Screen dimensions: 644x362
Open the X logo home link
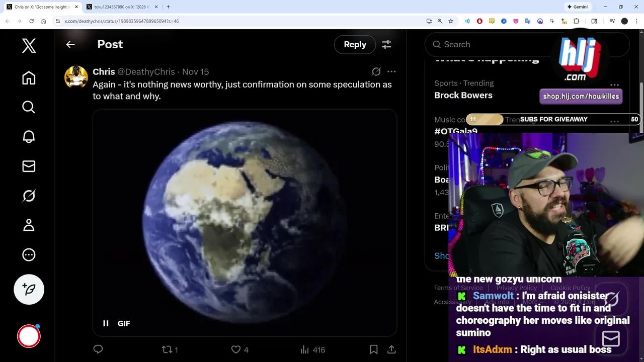[x=29, y=45]
